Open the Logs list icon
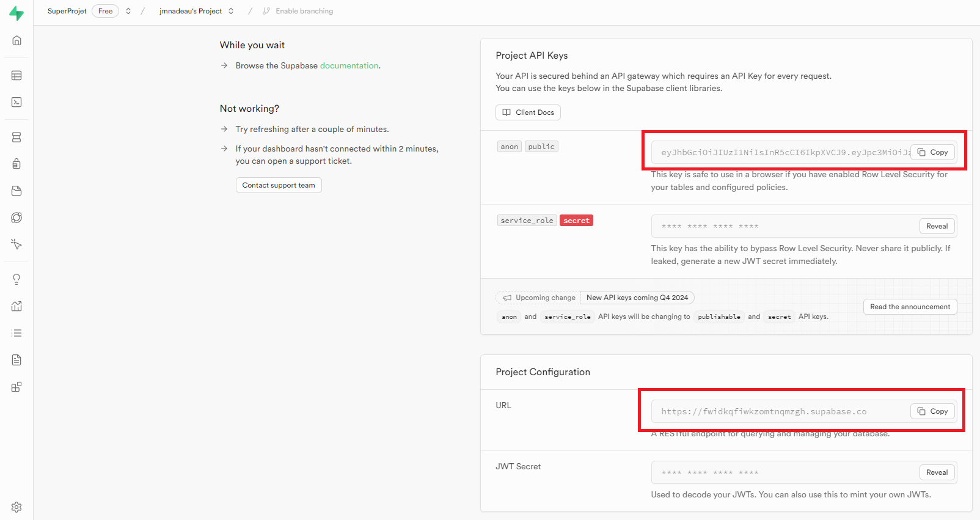Viewport: 980px width, 520px height. tap(16, 333)
